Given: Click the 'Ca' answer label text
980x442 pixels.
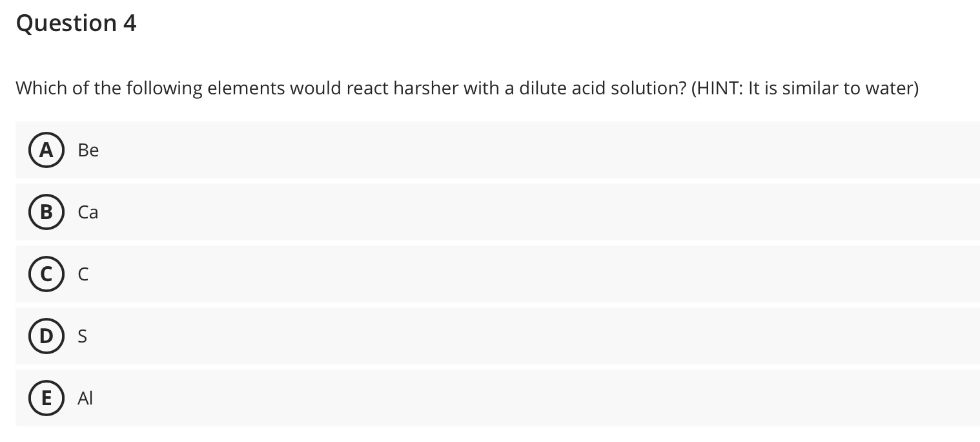Looking at the screenshot, I should 88,212.
